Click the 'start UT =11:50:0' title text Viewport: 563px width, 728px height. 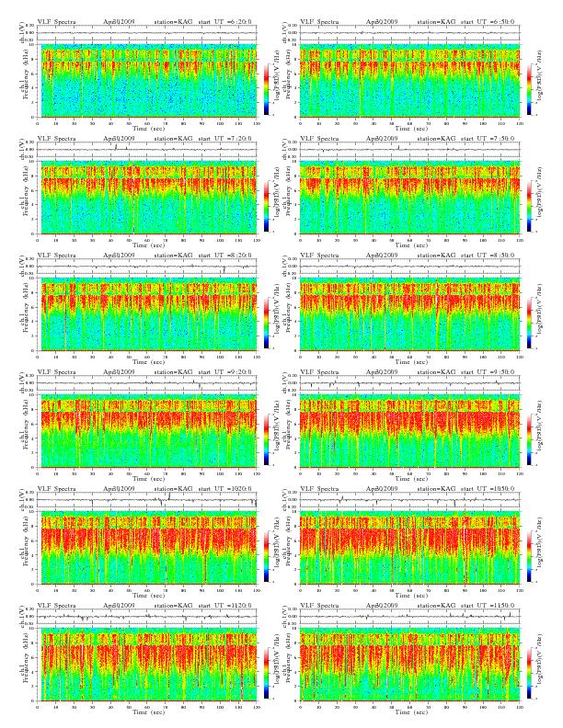(488, 606)
